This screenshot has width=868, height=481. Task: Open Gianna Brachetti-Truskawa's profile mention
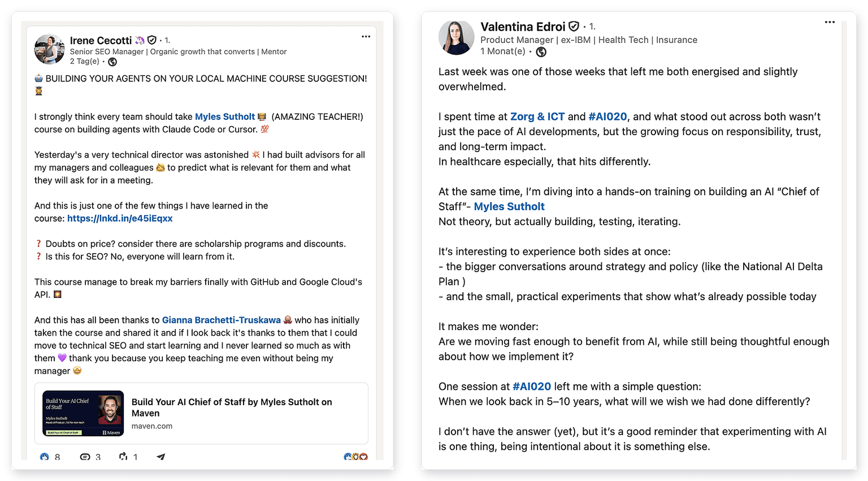pos(222,320)
